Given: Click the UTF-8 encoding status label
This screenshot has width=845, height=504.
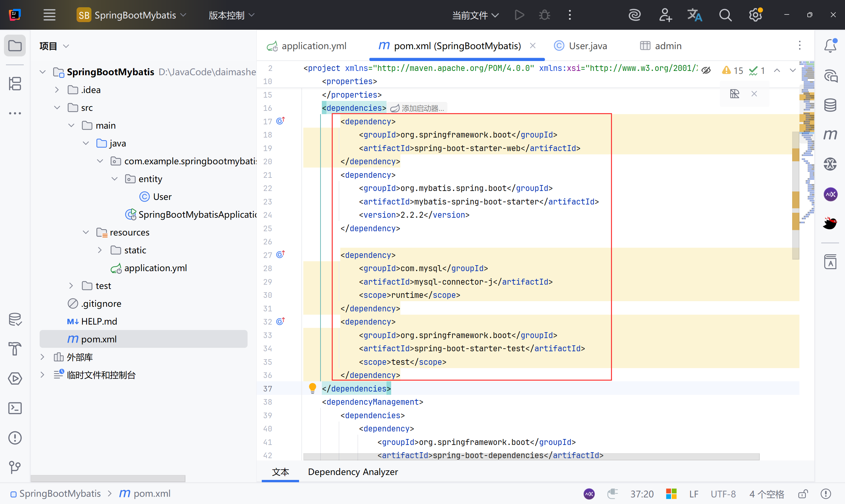Looking at the screenshot, I should pos(723,493).
